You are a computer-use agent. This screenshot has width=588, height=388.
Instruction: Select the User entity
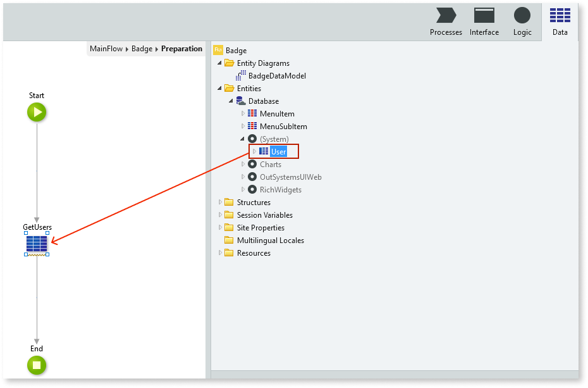click(278, 152)
